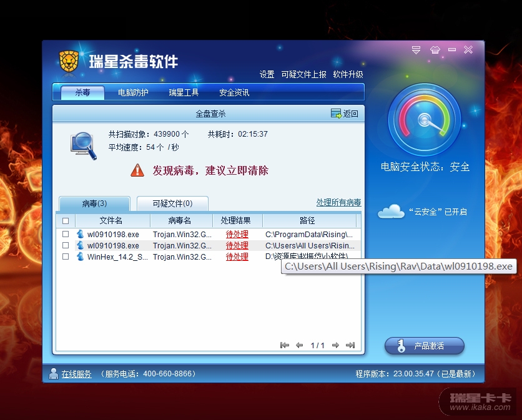Open 设置 settings link
The width and height of the screenshot is (522, 420).
(x=267, y=74)
